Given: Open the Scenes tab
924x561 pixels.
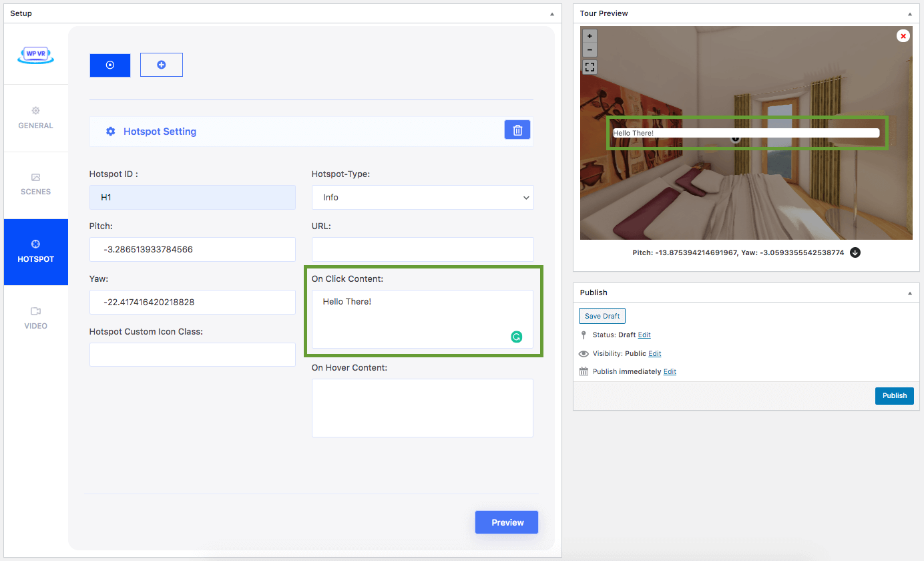Looking at the screenshot, I should pos(35,184).
